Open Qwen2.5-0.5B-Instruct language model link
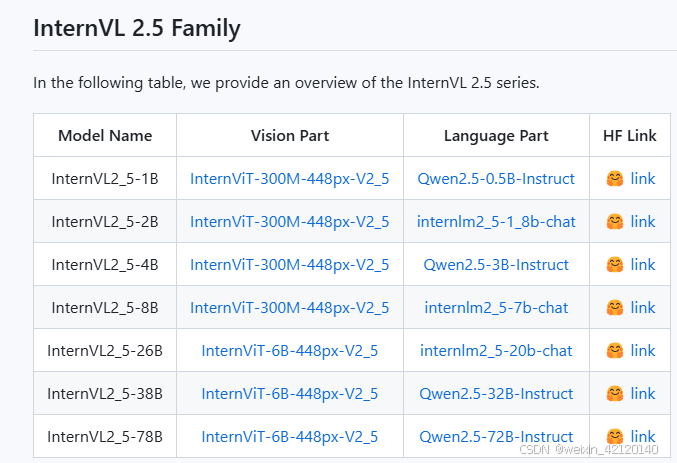Screen dimensions: 677x463 [496, 179]
